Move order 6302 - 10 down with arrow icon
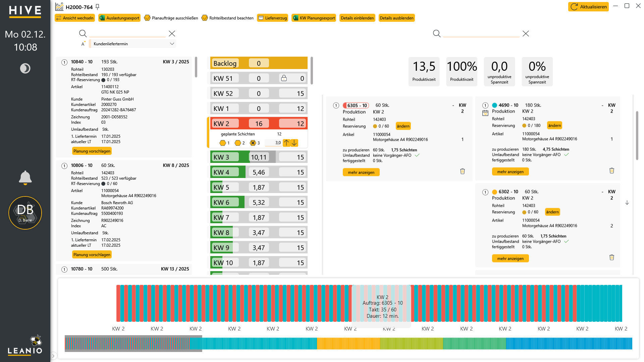This screenshot has width=644, height=362. click(627, 203)
